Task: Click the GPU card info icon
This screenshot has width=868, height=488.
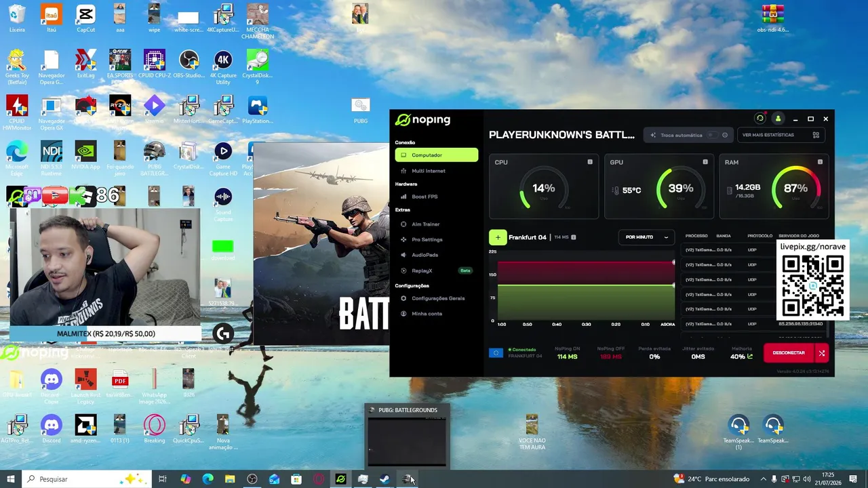Action: pos(705,162)
